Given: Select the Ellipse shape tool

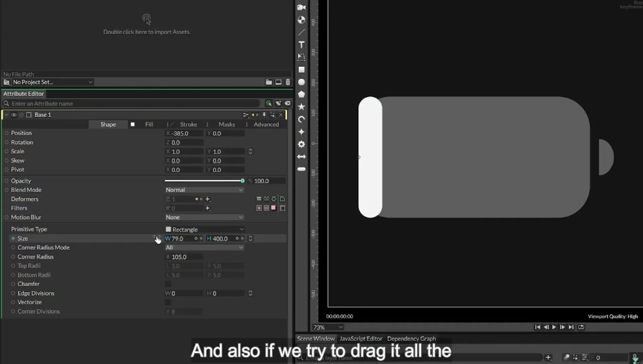Looking at the screenshot, I should [301, 82].
